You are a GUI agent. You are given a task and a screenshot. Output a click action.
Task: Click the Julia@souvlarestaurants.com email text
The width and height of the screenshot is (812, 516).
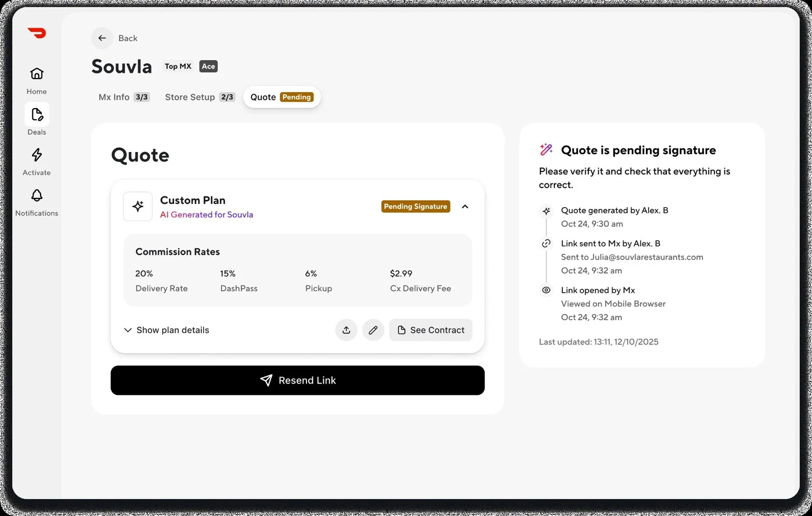(647, 257)
